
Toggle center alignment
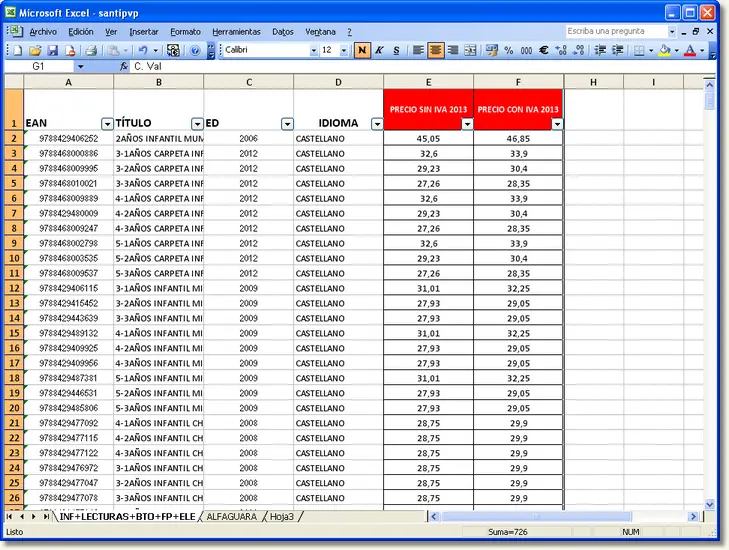436,50
